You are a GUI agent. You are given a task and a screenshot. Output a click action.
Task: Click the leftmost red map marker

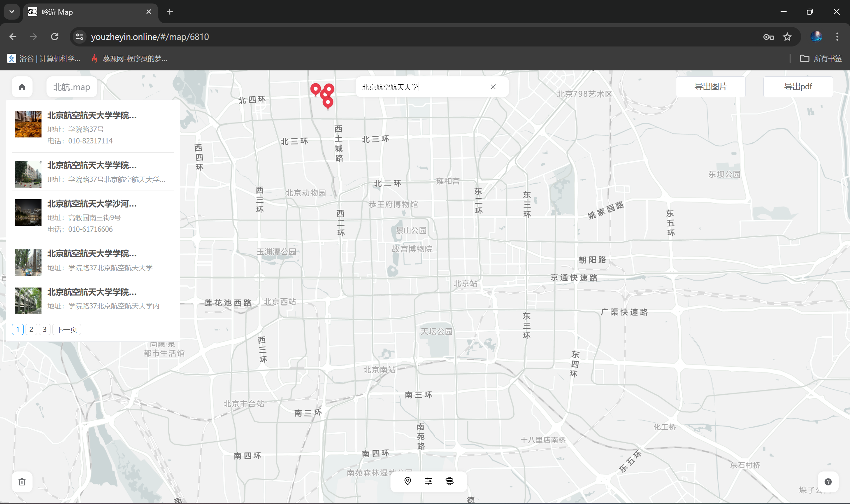pyautogui.click(x=315, y=90)
